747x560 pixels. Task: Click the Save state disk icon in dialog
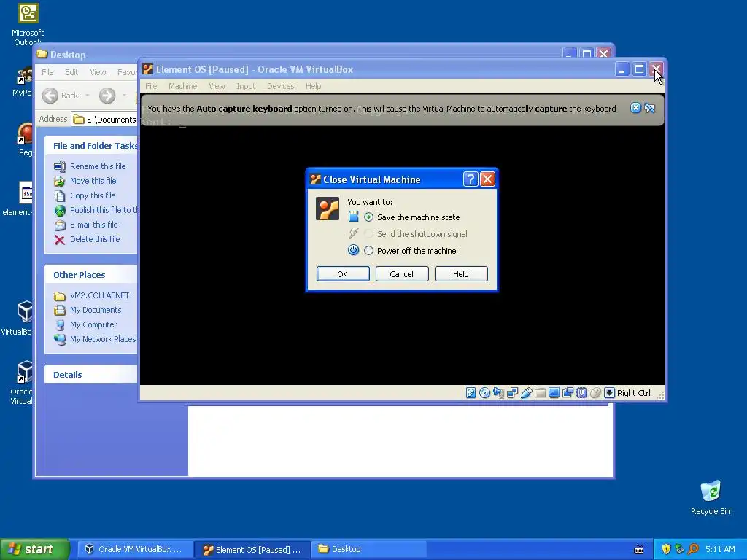[353, 217]
